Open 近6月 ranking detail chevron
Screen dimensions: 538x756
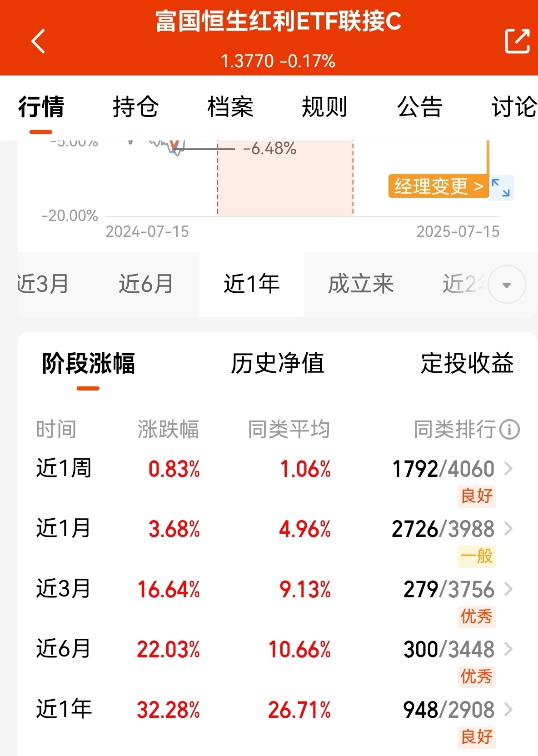508,649
